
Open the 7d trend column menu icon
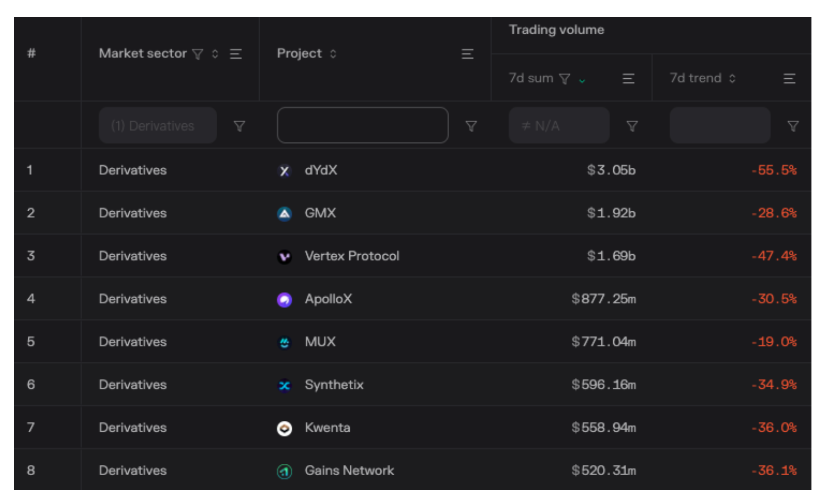789,79
